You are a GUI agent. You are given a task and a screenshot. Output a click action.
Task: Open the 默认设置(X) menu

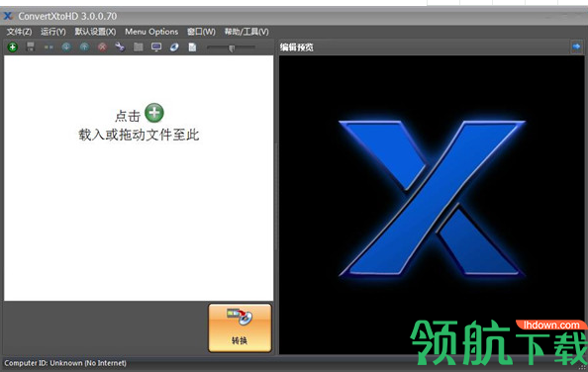point(95,32)
